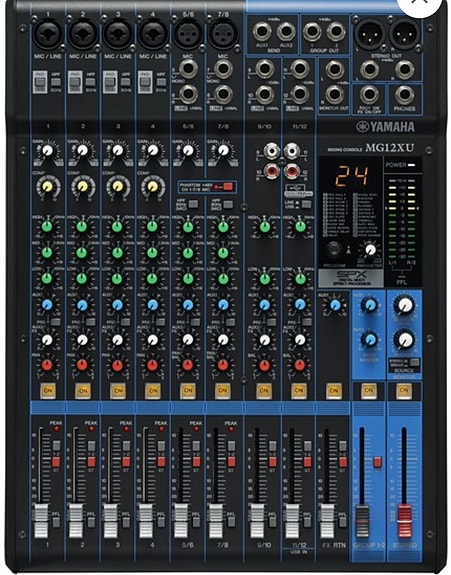Click the PHONES jack
Image resolution: width=451 pixels, height=575 pixels.
coord(404,96)
